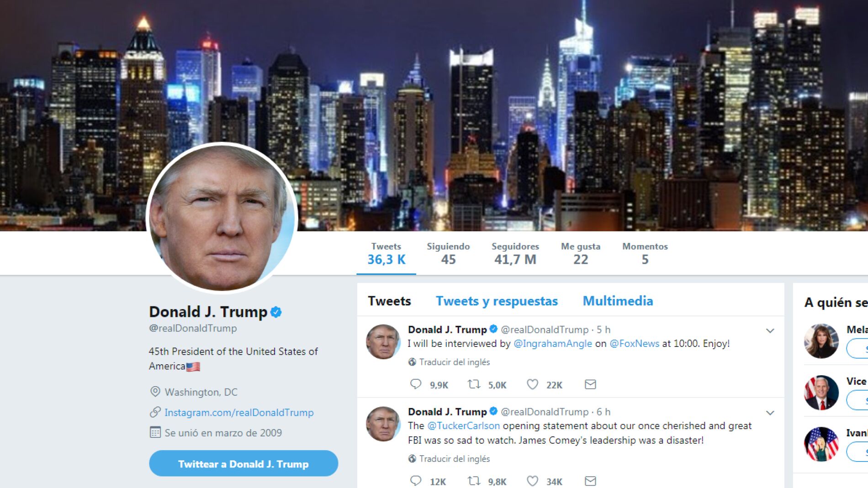Reply to the Ingraham Angle interview tweet
This screenshot has height=488, width=868.
coord(416,384)
